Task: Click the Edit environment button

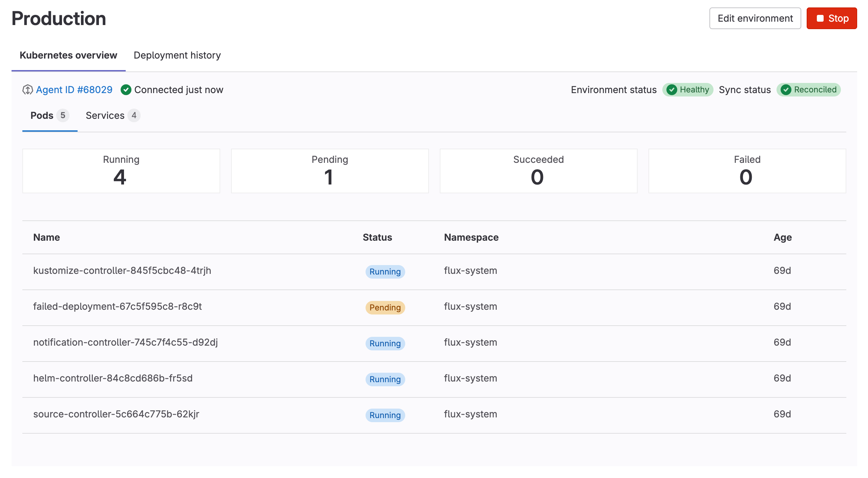Action: (755, 18)
